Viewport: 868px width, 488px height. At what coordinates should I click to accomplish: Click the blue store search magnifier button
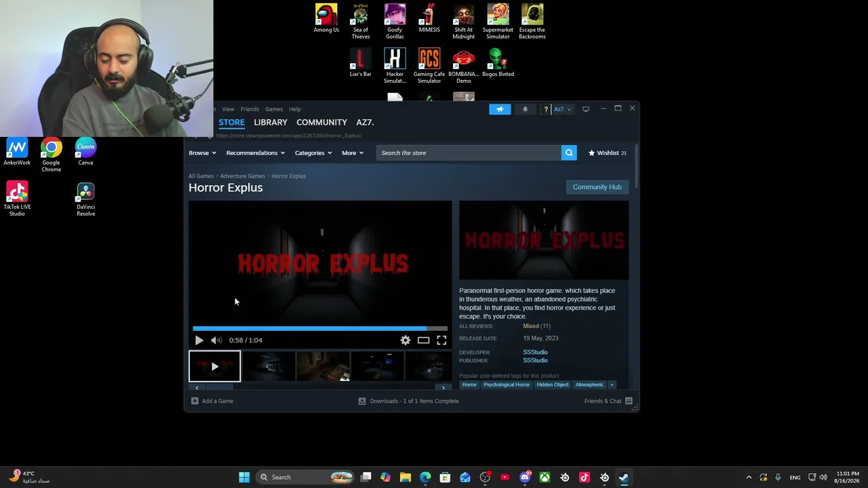click(x=569, y=153)
